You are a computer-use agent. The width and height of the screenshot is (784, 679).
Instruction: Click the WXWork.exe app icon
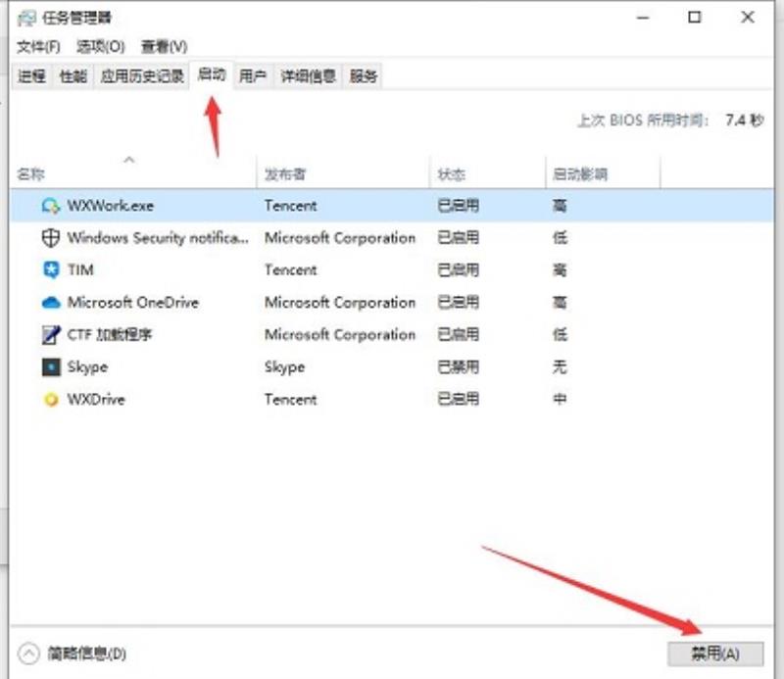[x=51, y=206]
